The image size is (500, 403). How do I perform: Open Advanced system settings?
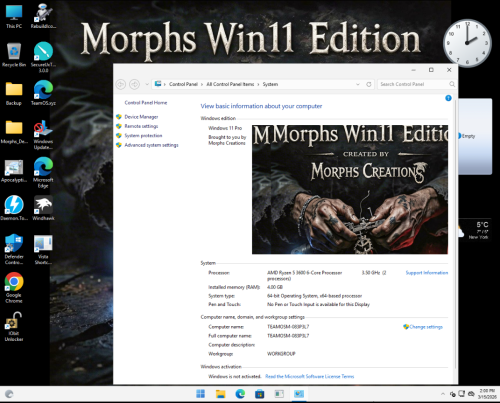click(151, 145)
